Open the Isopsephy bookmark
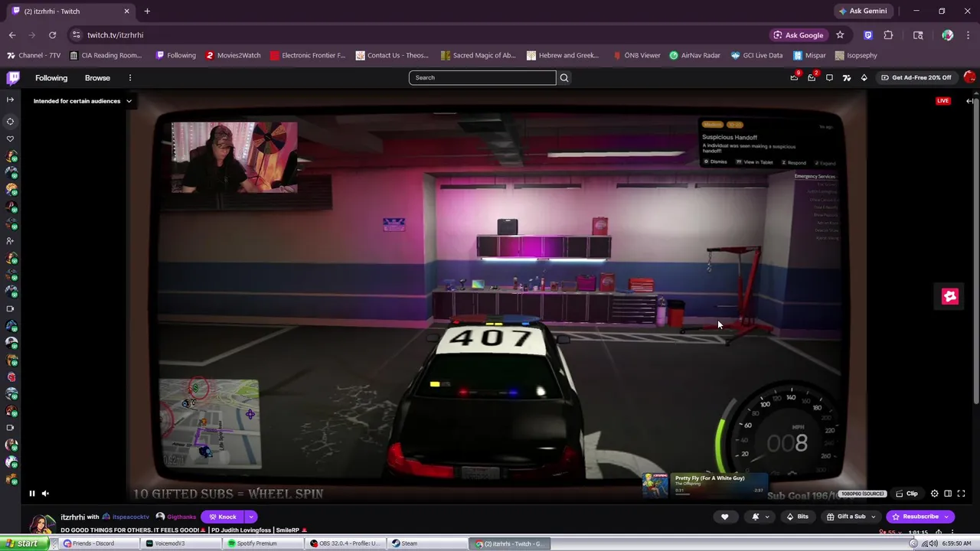This screenshot has width=980, height=551. click(856, 55)
